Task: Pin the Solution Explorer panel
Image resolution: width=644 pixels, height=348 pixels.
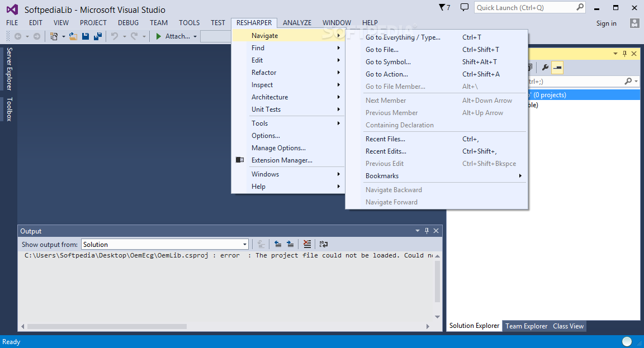Action: [624, 54]
